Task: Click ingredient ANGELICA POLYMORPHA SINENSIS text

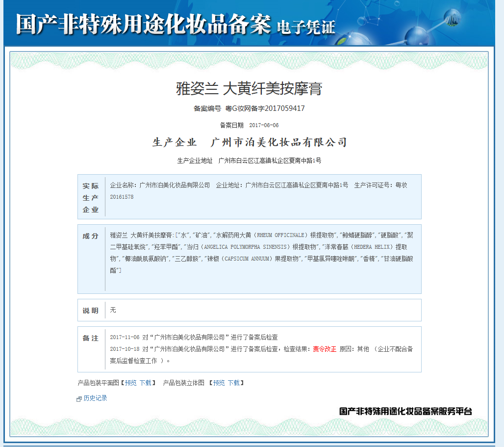Action: 245,247
